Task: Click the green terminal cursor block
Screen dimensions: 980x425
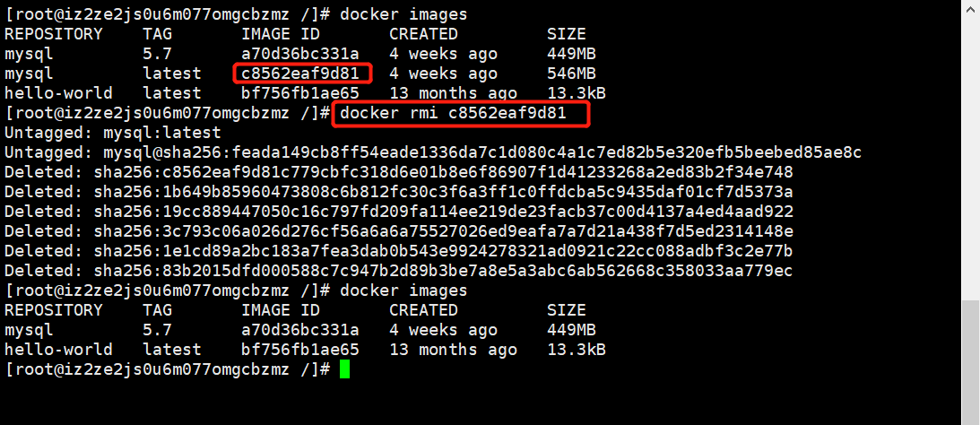Action: click(x=345, y=369)
